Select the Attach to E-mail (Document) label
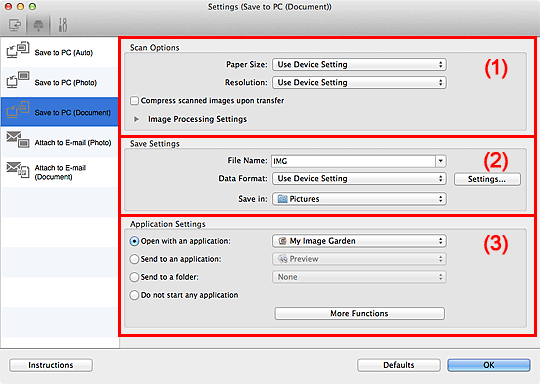This screenshot has height=384, width=540. pyautogui.click(x=60, y=172)
